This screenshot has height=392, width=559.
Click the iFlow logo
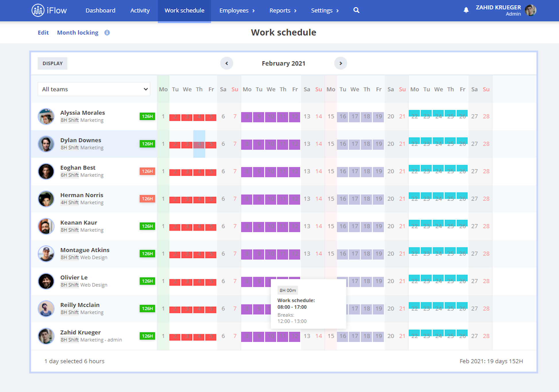tap(49, 10)
